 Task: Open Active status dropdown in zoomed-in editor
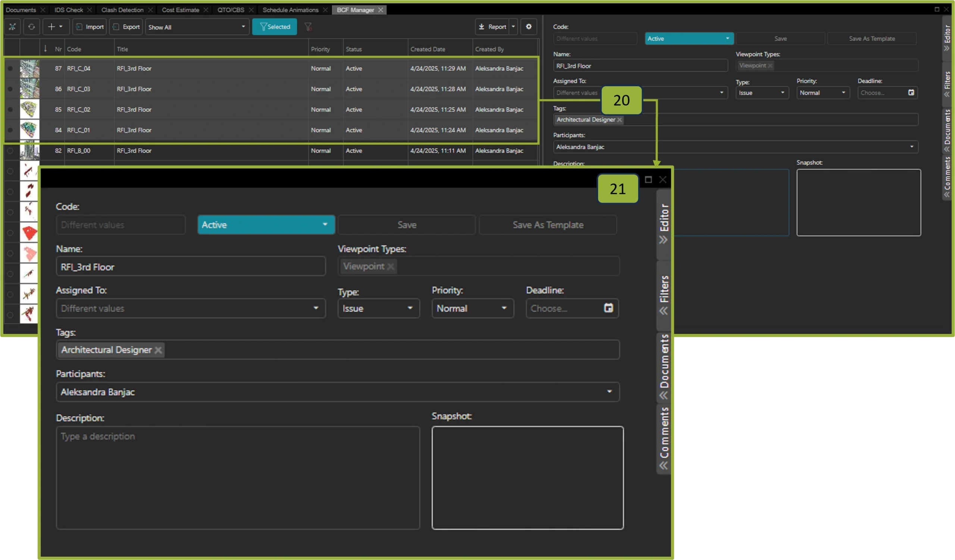pyautogui.click(x=266, y=225)
